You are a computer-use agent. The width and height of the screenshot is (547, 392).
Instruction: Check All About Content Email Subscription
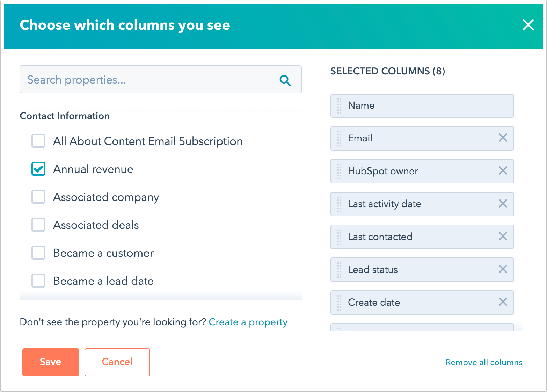click(38, 141)
